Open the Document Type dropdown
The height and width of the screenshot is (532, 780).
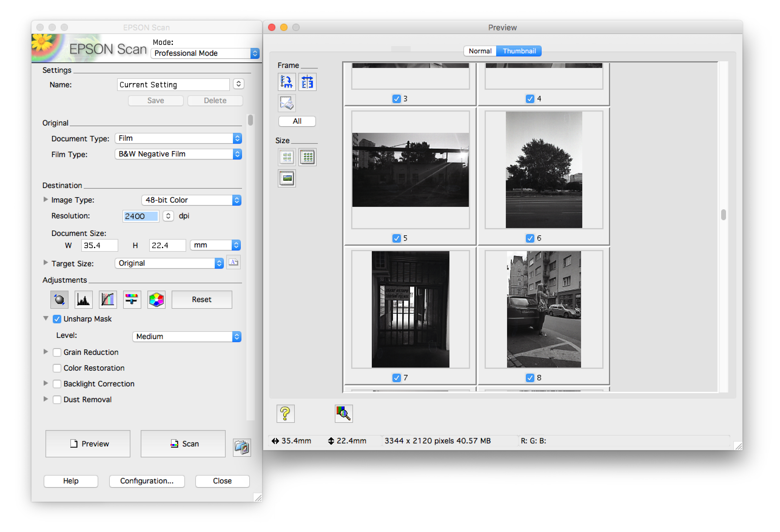pyautogui.click(x=178, y=138)
